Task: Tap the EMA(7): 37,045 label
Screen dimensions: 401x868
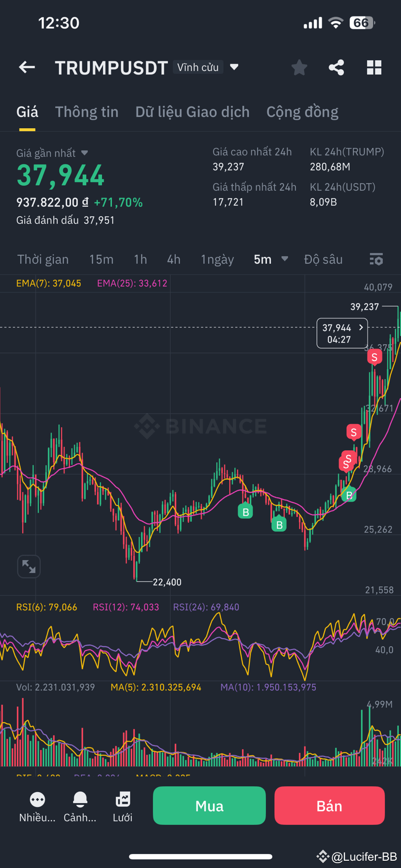Action: point(48,283)
